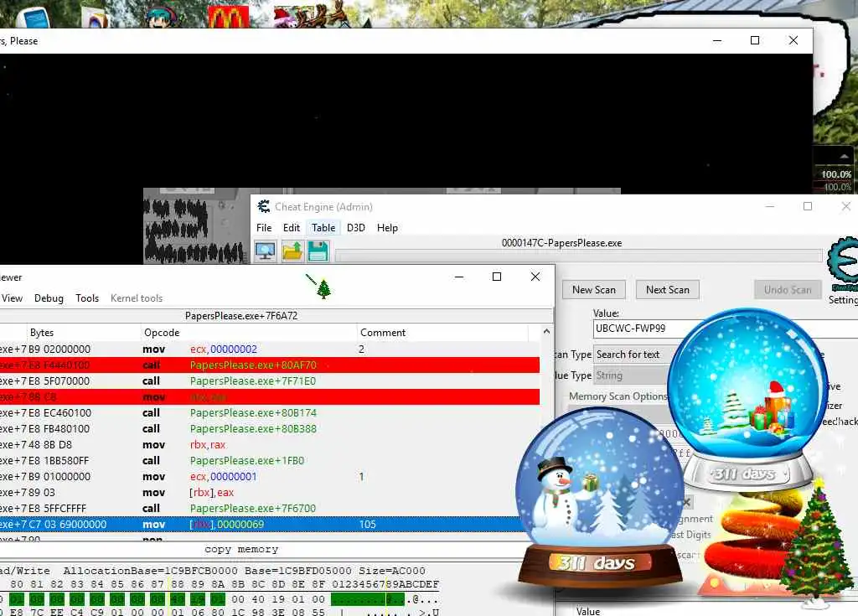Image resolution: width=858 pixels, height=616 pixels.
Task: Open the View menu in Memory Viewer
Action: (x=12, y=298)
